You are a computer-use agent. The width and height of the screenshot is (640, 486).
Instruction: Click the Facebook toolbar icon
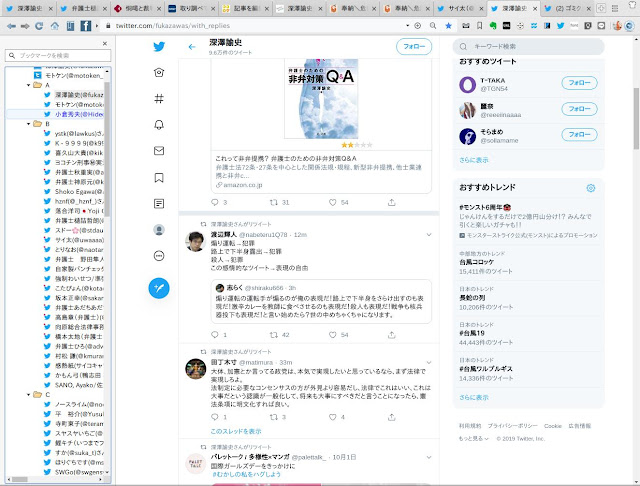[86, 26]
